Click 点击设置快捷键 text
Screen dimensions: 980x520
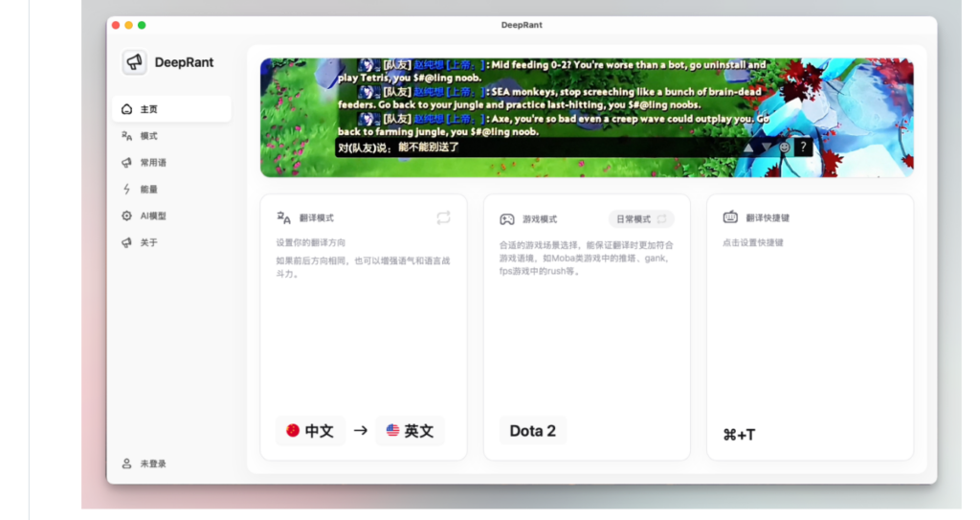pyautogui.click(x=753, y=243)
